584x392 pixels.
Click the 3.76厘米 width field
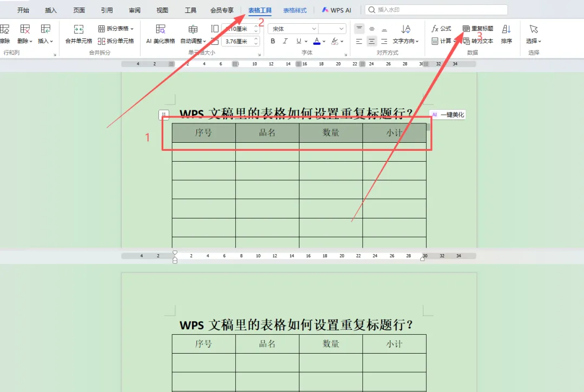[237, 41]
